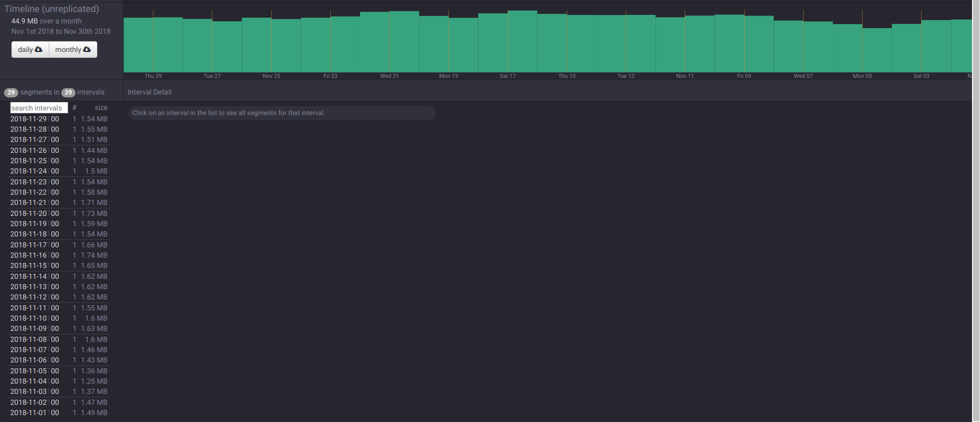Choose the 2018-11-24 interval row
980x422 pixels.
[59, 171]
